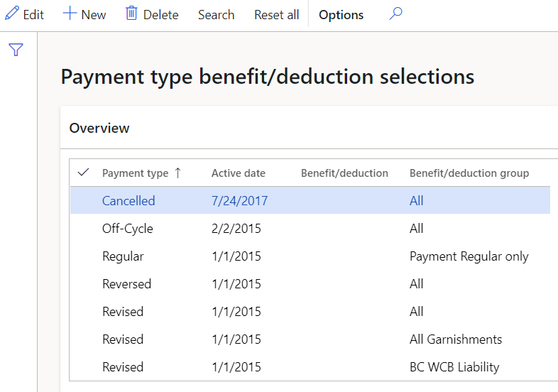Click the 2/2/2015 active date cell

(236, 229)
